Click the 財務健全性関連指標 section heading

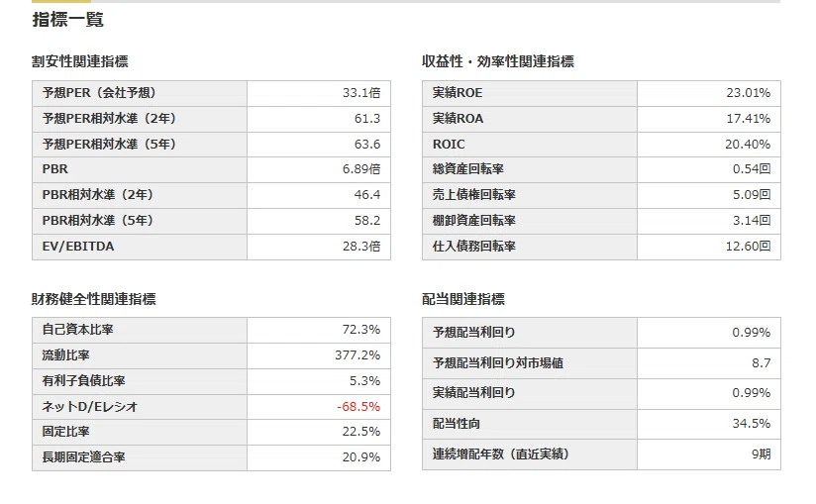[x=94, y=299]
